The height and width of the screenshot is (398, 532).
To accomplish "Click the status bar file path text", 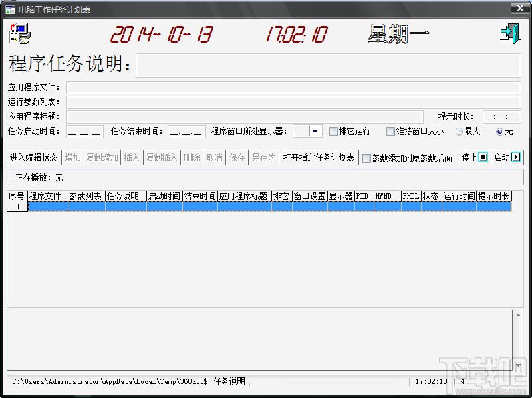I will coord(110,381).
